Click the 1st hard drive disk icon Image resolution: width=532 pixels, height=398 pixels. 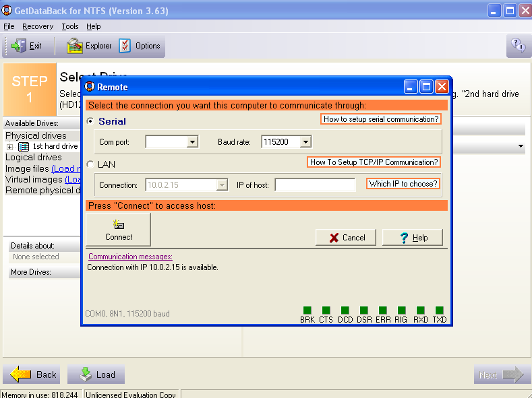tap(24, 147)
